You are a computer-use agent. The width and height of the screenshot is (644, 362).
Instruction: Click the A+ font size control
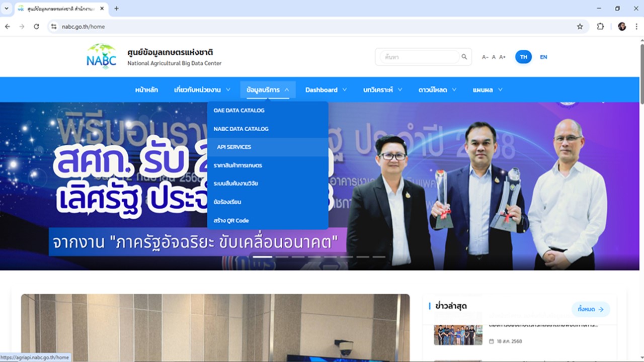(502, 57)
